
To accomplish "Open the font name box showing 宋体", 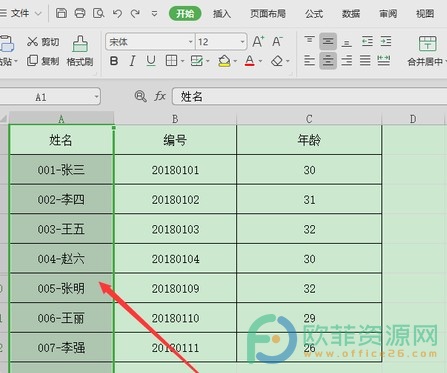I will tap(150, 42).
